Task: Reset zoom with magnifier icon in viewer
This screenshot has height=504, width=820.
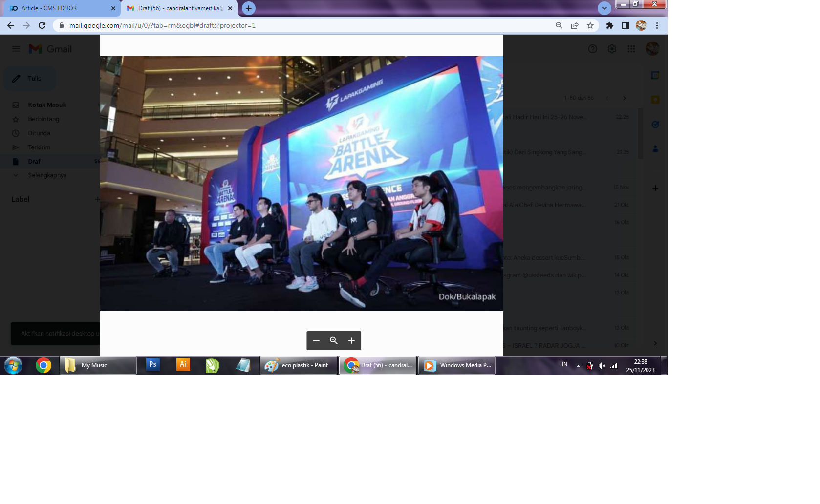Action: click(334, 341)
